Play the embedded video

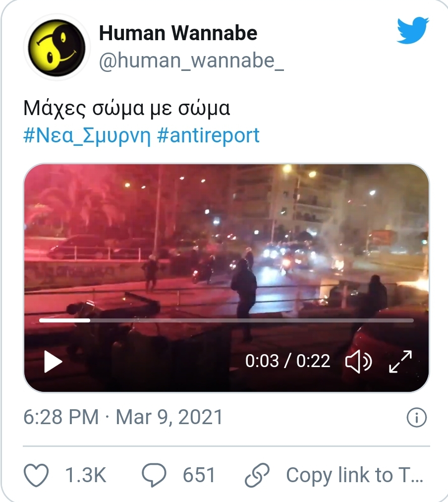[x=53, y=362]
